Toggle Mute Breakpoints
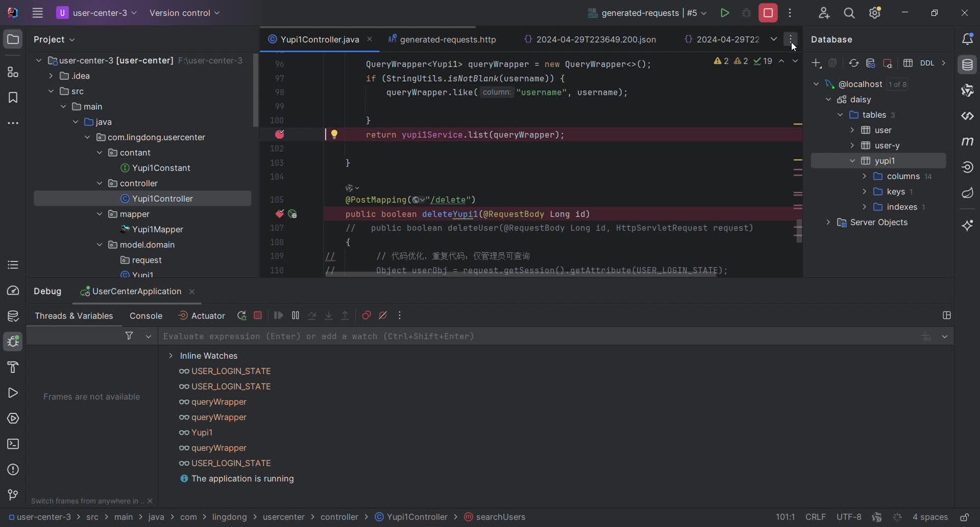This screenshot has height=527, width=980. (x=383, y=316)
